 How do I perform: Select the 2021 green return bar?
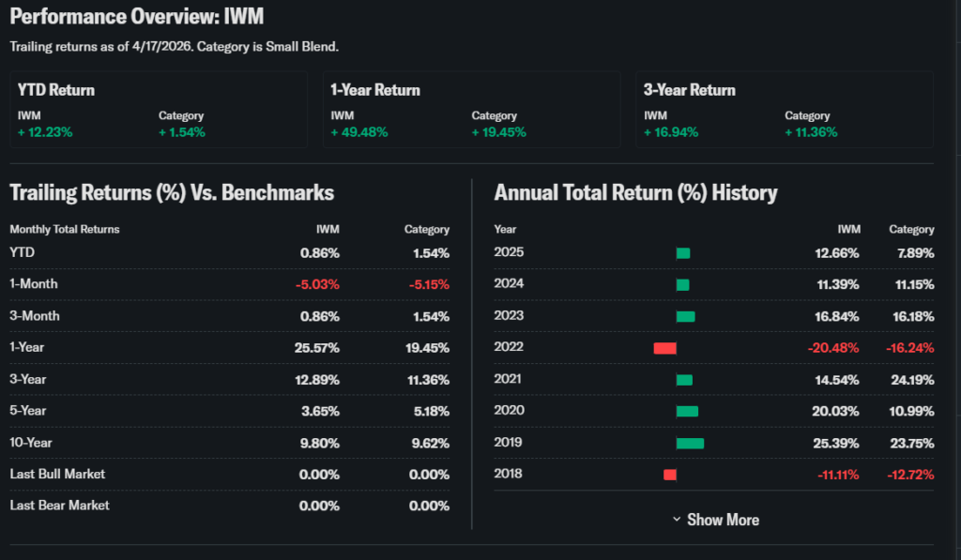click(684, 380)
